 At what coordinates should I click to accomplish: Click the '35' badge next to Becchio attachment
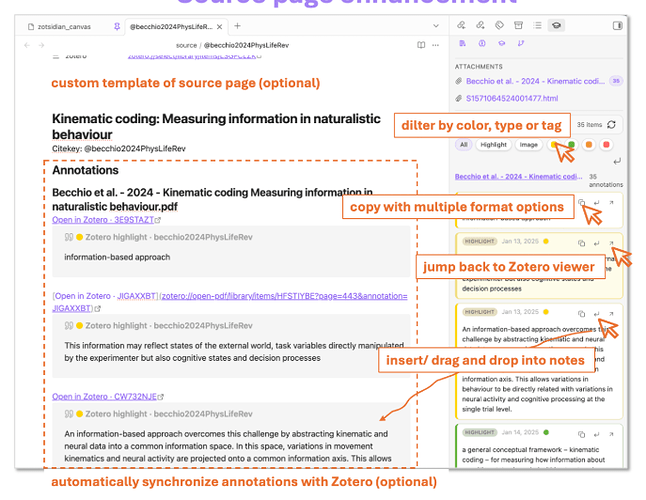616,81
